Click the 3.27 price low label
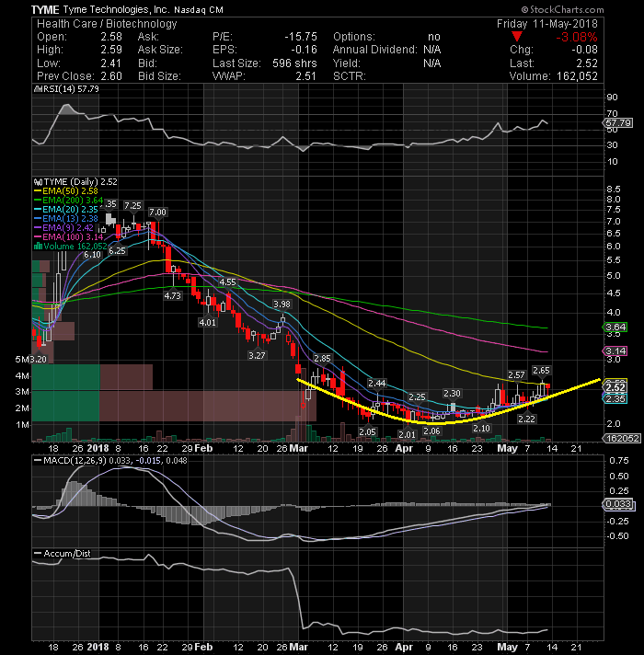The width and height of the screenshot is (644, 655). 257,355
